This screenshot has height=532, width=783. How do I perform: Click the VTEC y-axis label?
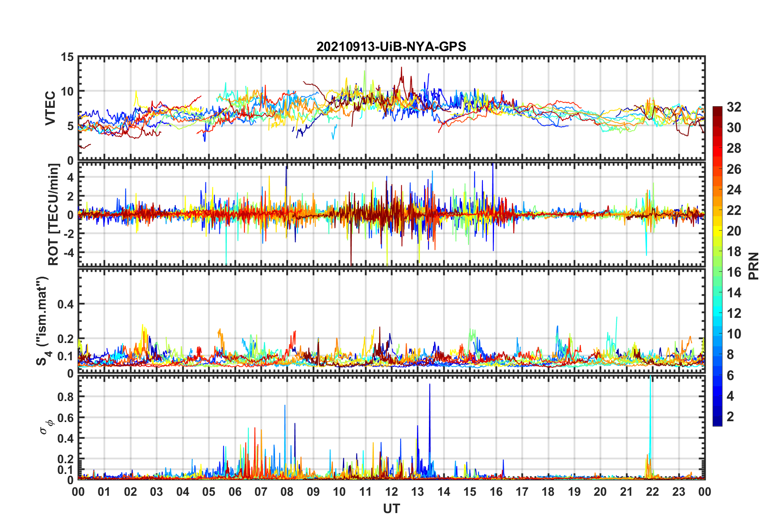[50, 108]
